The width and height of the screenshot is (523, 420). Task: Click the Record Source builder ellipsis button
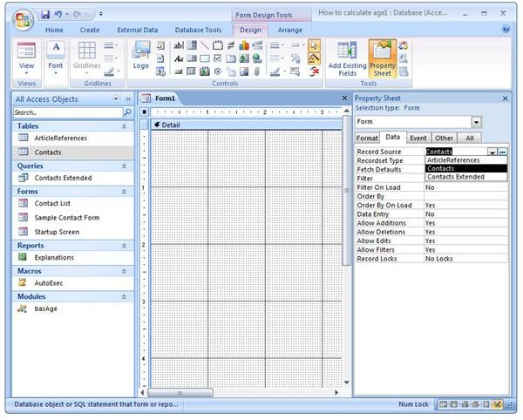coord(503,152)
